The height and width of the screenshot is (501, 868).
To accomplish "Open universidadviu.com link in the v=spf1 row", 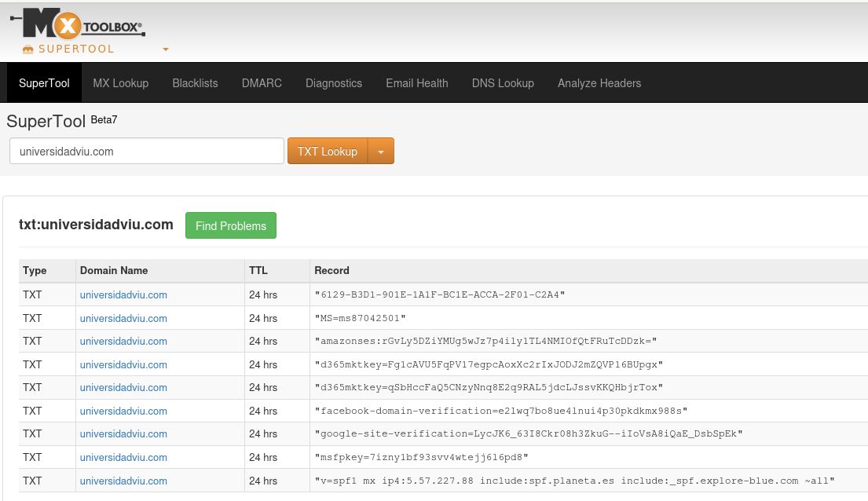I will click(123, 481).
